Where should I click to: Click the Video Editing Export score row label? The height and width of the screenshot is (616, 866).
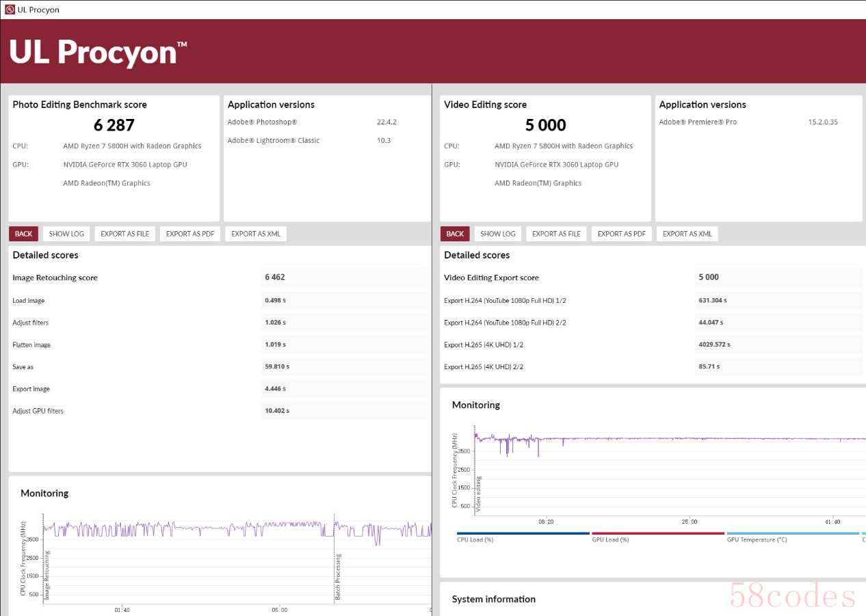pyautogui.click(x=491, y=278)
